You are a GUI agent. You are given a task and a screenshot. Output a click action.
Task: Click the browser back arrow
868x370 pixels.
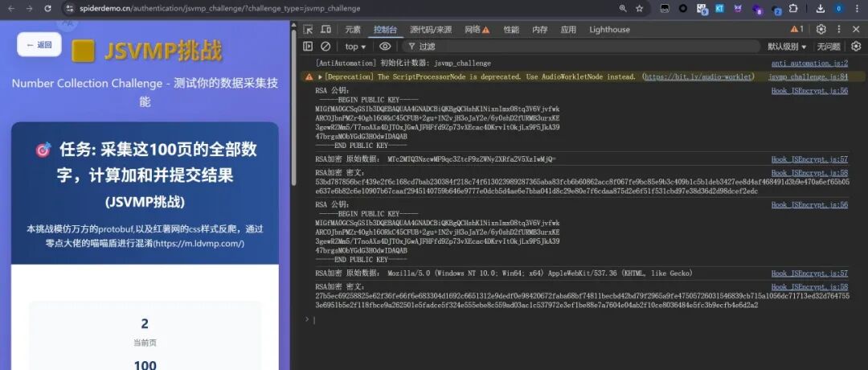[12, 8]
